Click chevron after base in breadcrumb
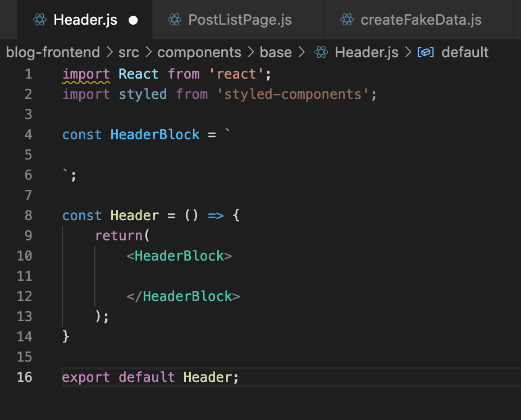This screenshot has width=521, height=420. pyautogui.click(x=301, y=52)
